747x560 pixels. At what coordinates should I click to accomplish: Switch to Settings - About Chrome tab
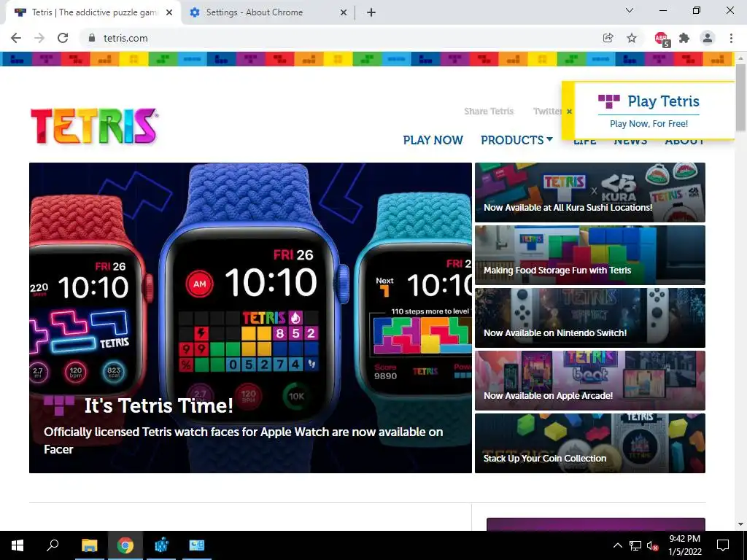click(x=268, y=13)
